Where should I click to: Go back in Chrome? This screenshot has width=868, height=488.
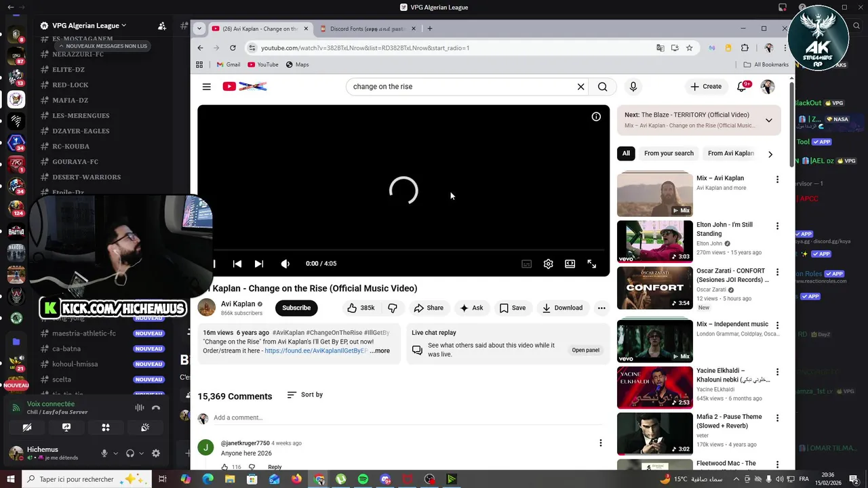tap(200, 48)
